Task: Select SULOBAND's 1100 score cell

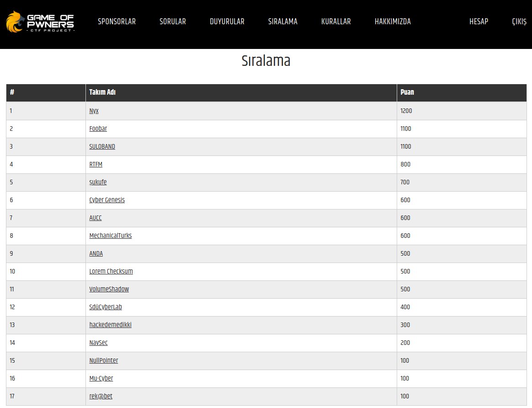Action: pyautogui.click(x=462, y=147)
